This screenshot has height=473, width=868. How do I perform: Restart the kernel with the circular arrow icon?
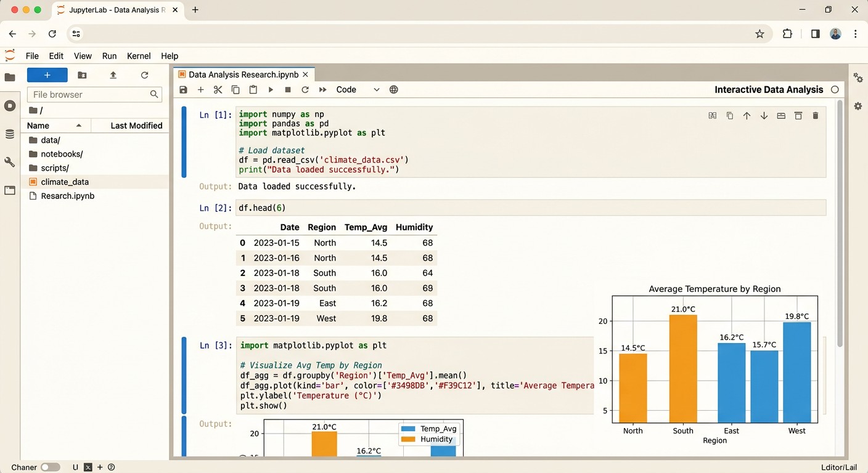coord(305,90)
